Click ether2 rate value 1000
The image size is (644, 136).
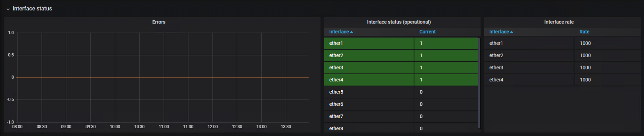point(585,55)
